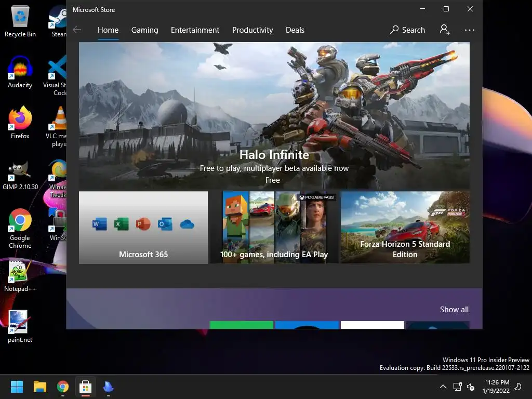This screenshot has width=532, height=399.
Task: Open the network status tray icon
Action: click(x=458, y=387)
